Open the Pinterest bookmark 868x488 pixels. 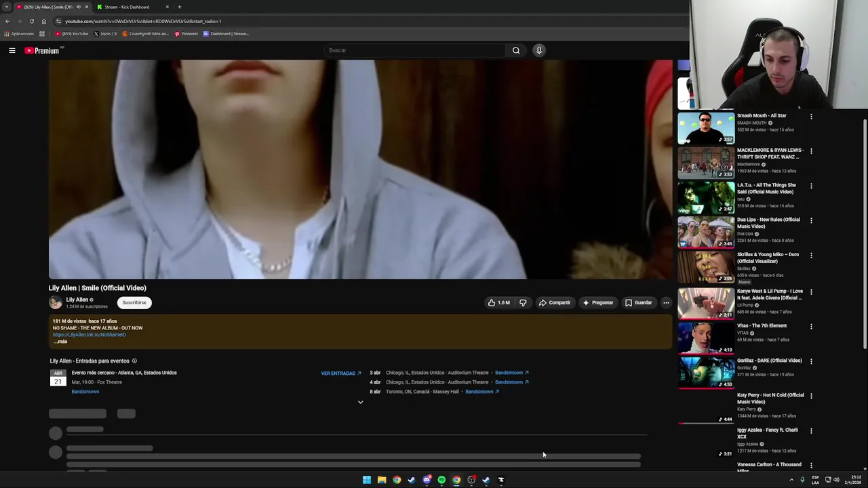(x=186, y=34)
